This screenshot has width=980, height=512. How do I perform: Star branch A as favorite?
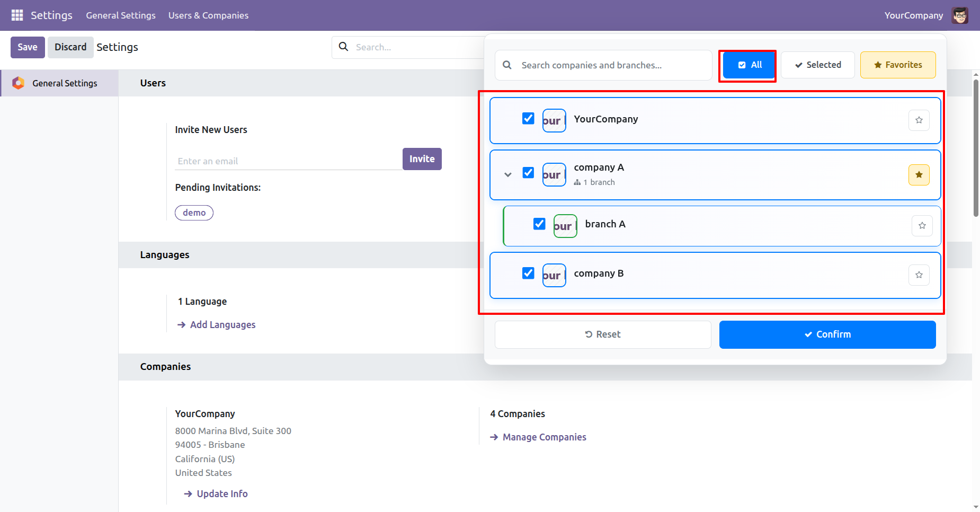click(922, 226)
